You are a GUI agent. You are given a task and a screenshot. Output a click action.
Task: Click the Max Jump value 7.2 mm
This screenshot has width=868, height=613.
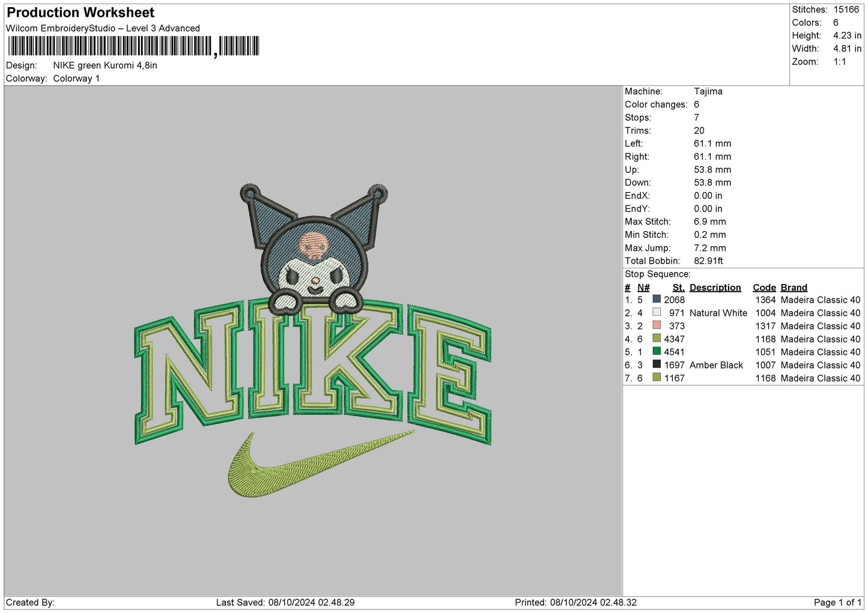coord(710,248)
